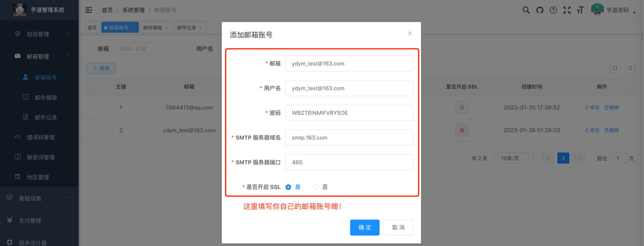Image resolution: width=644 pixels, height=246 pixels.
Task: Open the font size settings icon
Action: [580, 10]
